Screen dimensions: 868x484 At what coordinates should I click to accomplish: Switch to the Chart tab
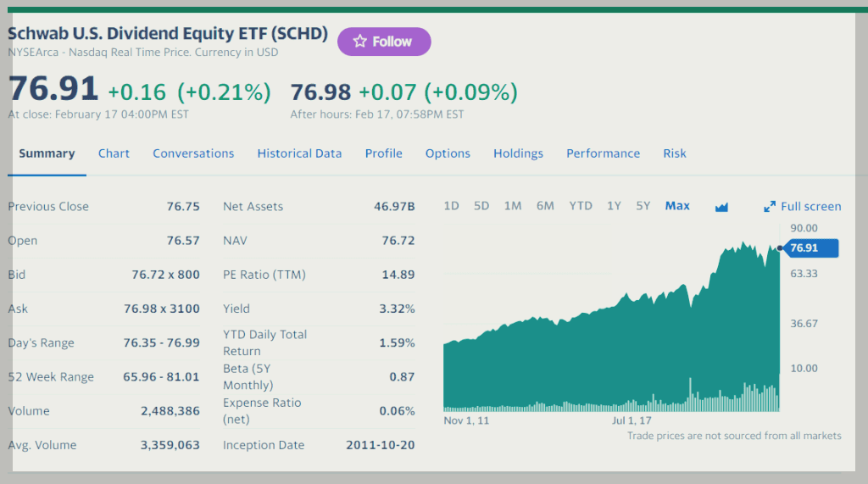[114, 153]
